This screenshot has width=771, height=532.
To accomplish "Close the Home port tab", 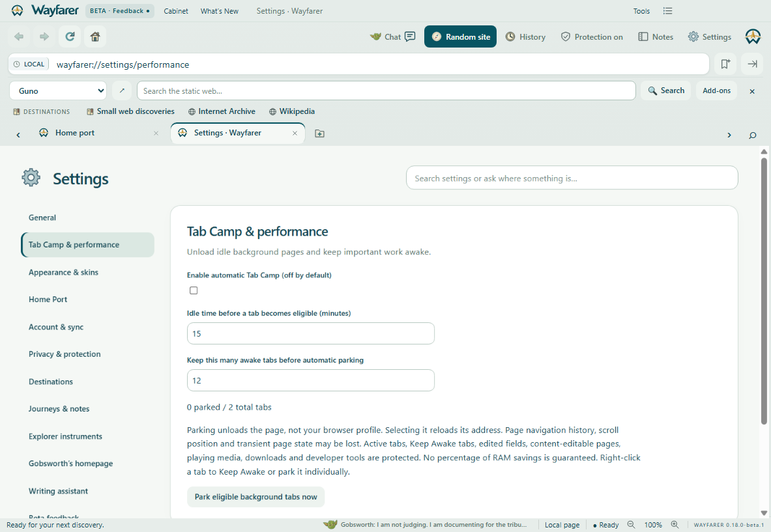I will pos(156,133).
